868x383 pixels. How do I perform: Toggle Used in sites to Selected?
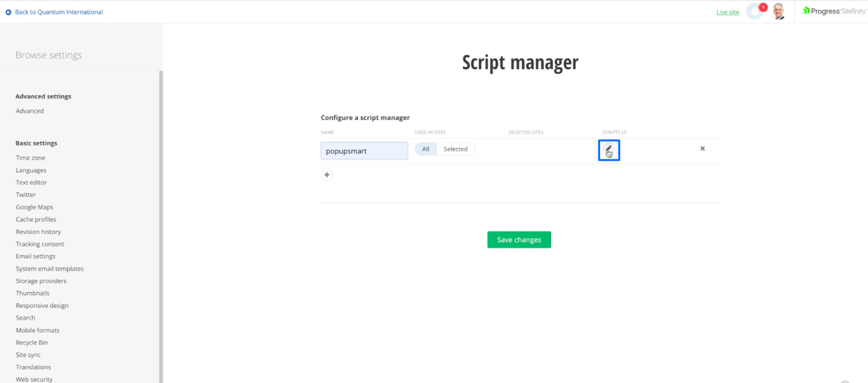[455, 149]
